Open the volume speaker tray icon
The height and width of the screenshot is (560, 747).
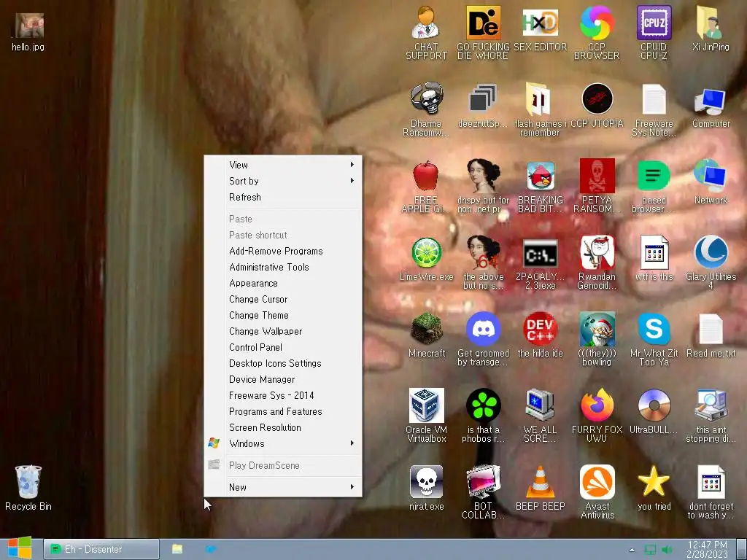tap(667, 550)
